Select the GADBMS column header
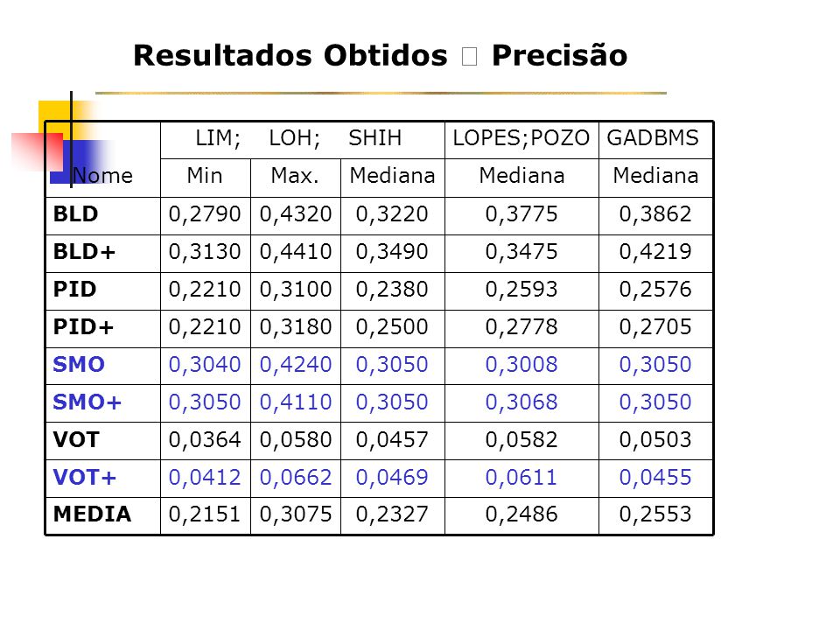 [655, 140]
